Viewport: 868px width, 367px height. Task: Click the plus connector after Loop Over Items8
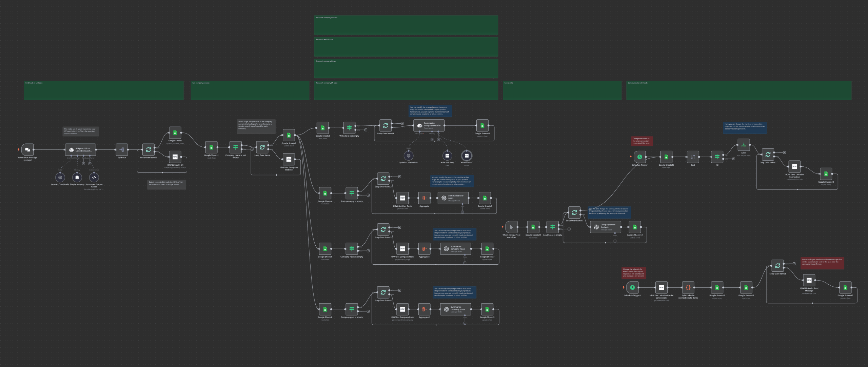pyautogui.click(x=794, y=264)
